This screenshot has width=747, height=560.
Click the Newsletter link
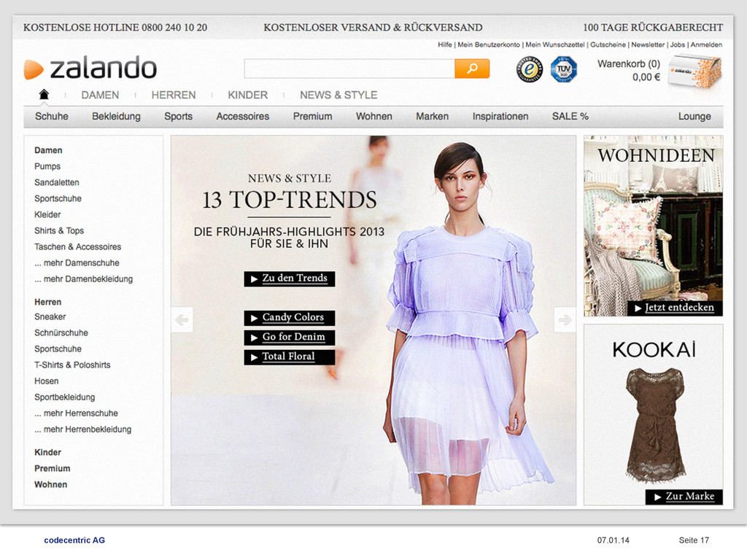tap(648, 44)
